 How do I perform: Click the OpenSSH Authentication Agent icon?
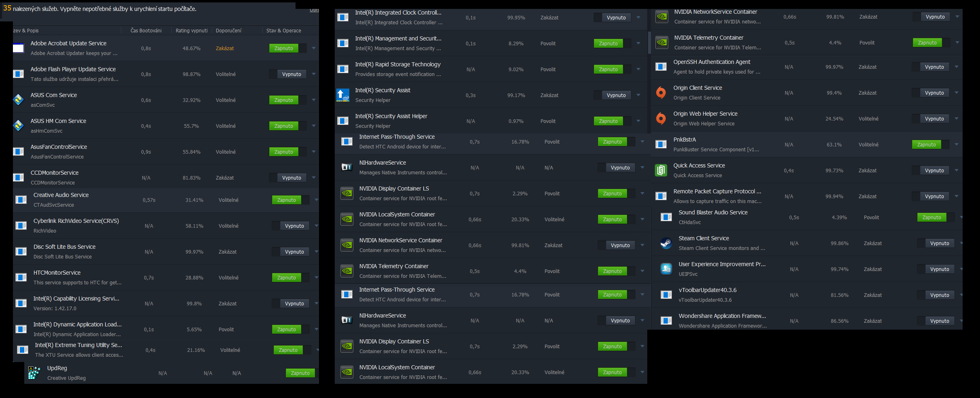(x=661, y=67)
